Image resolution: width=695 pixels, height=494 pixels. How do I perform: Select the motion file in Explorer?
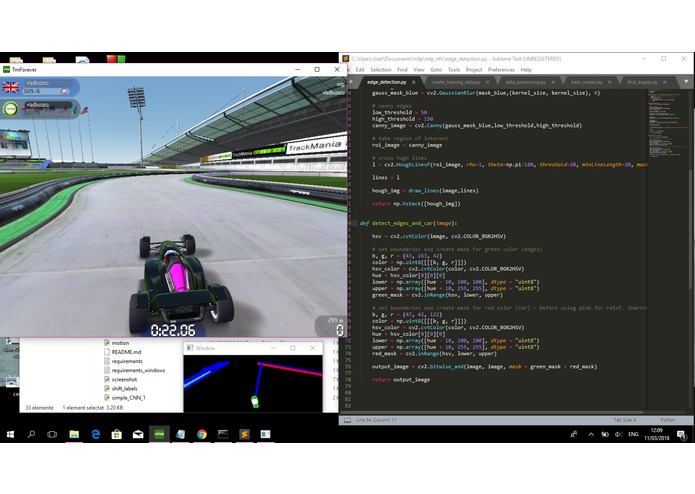click(x=116, y=343)
